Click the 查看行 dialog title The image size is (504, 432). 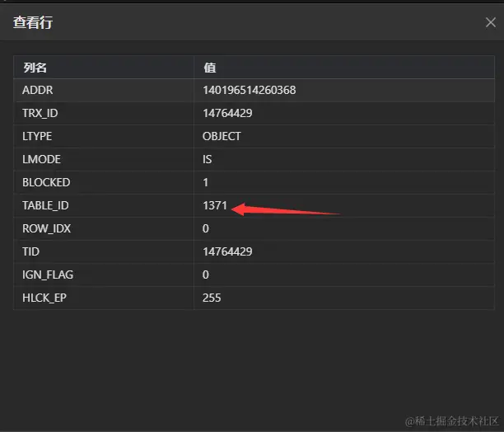pyautogui.click(x=33, y=23)
